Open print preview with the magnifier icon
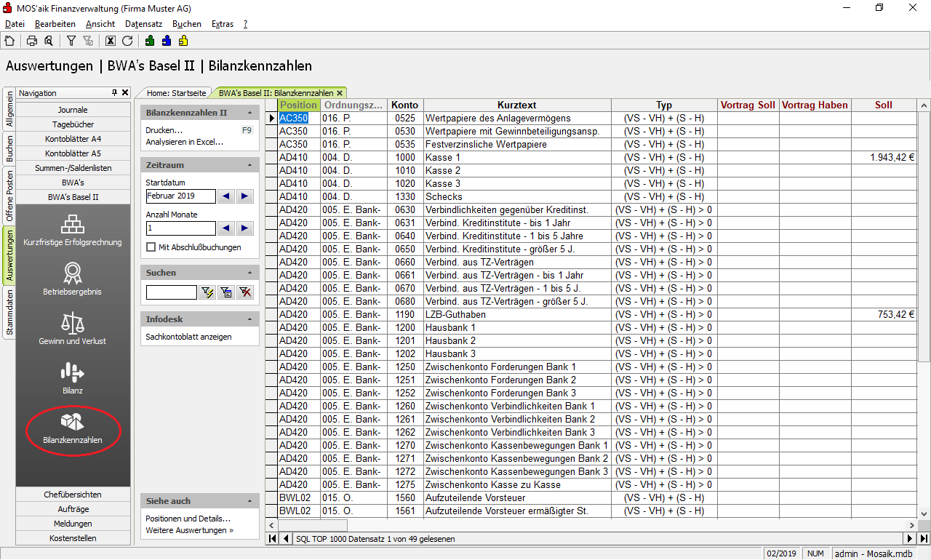Screen dimensions: 931x560 point(48,41)
